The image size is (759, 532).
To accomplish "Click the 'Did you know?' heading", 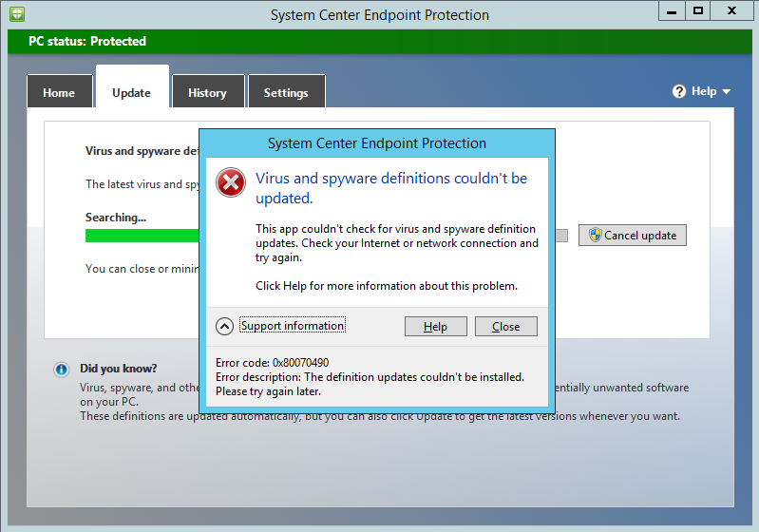I will pyautogui.click(x=118, y=369).
